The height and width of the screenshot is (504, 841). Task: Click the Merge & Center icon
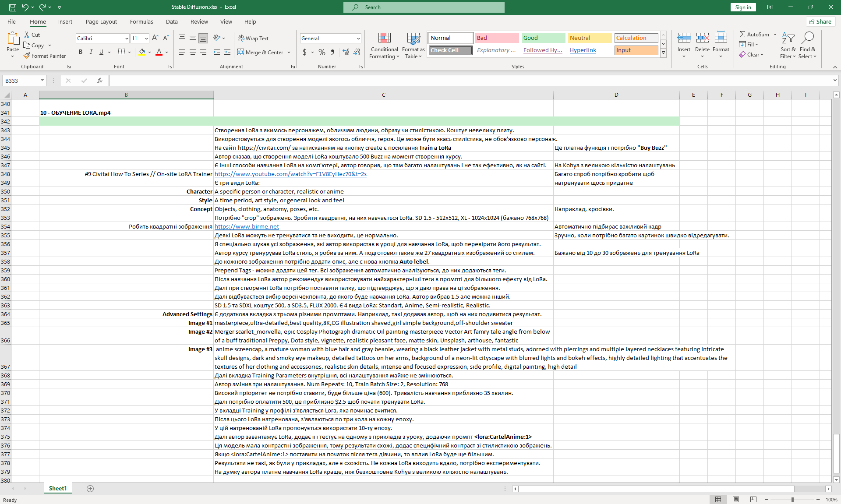click(241, 52)
